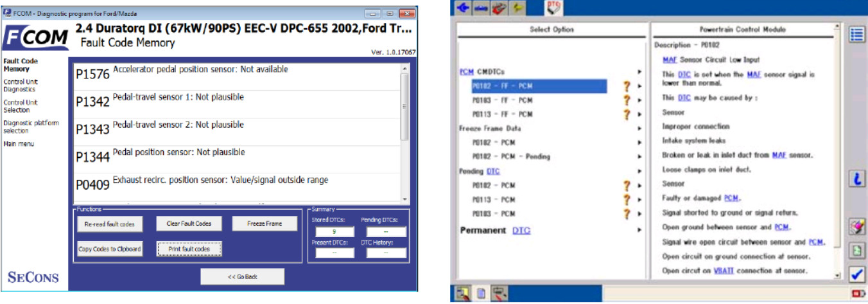868x304 pixels.
Task: Click the down arrow in the description panel scrollbar
Action: point(837,275)
